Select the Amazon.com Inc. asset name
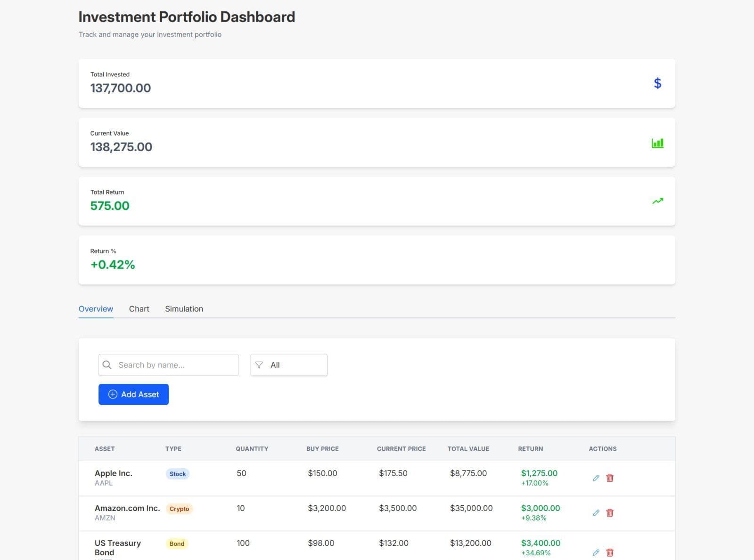 pos(127,508)
